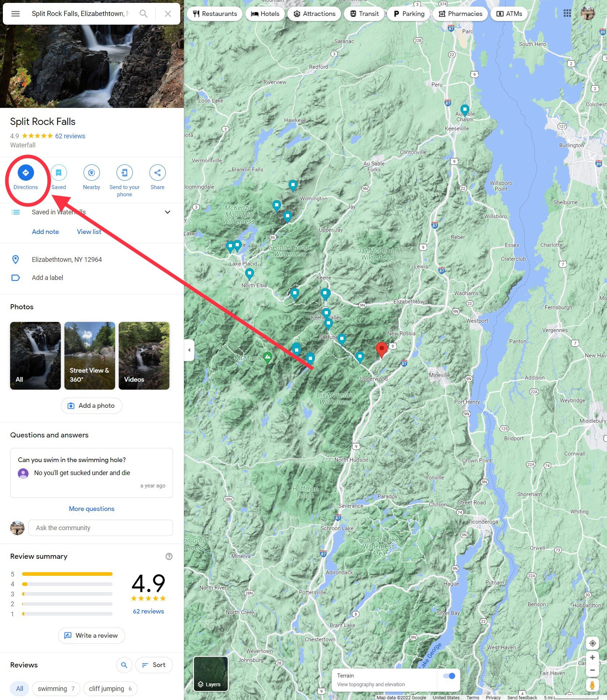Open the swimming hole question card
Viewport: 607px width, 700px height.
click(92, 473)
